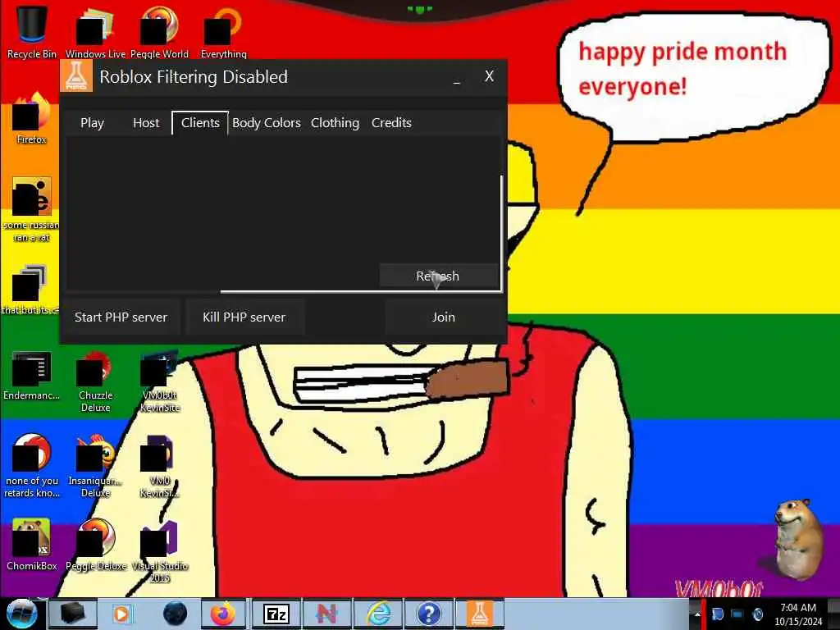
Task: Click the dark sphere taskbar icon
Action: click(x=175, y=614)
